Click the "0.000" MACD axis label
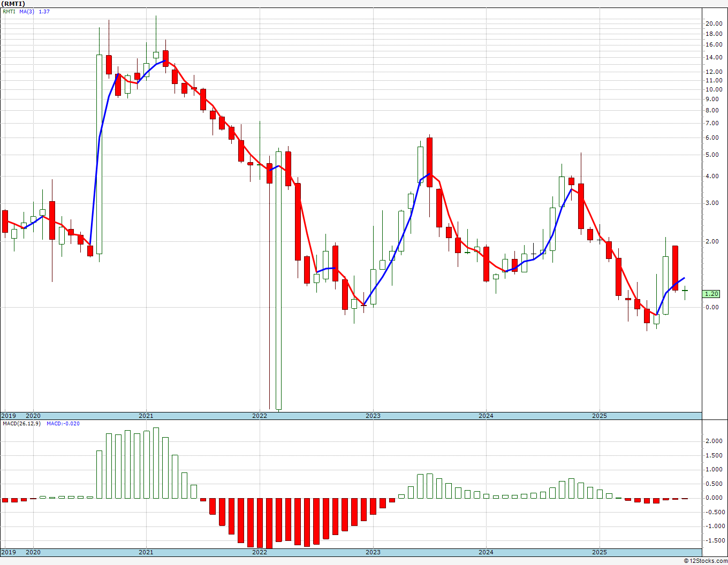728x565 pixels. click(x=714, y=498)
